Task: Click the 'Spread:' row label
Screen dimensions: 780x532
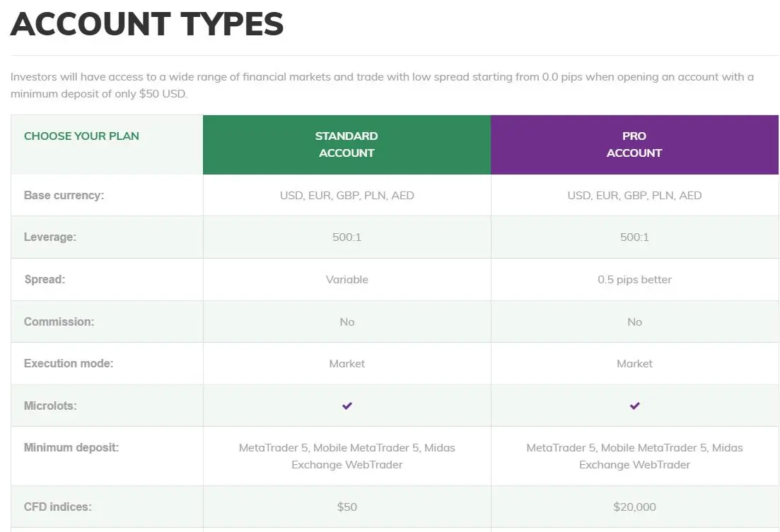Action: [45, 280]
